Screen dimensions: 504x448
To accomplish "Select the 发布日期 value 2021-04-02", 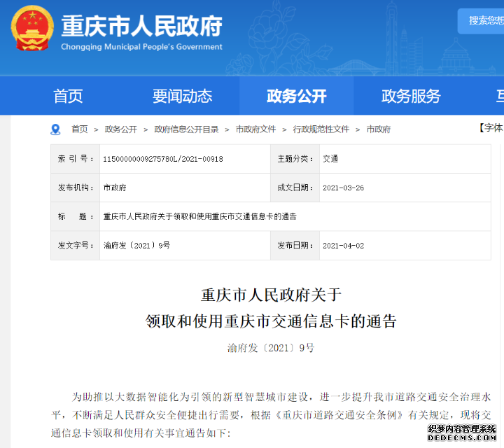I will [343, 246].
